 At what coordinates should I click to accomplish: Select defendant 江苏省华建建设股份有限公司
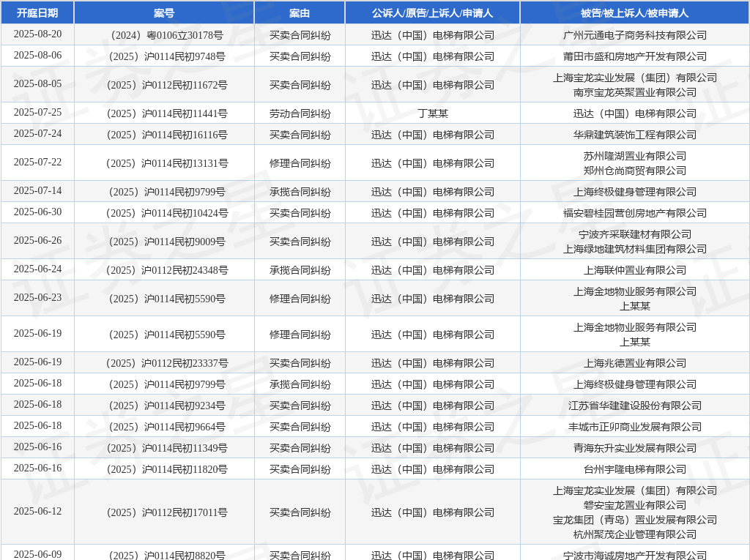(x=635, y=406)
